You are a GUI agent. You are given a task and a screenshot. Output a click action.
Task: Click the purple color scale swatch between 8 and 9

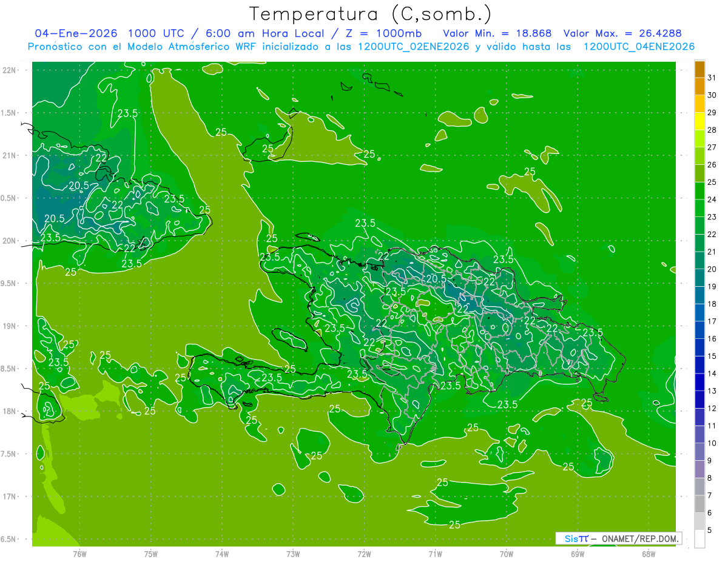699,469
